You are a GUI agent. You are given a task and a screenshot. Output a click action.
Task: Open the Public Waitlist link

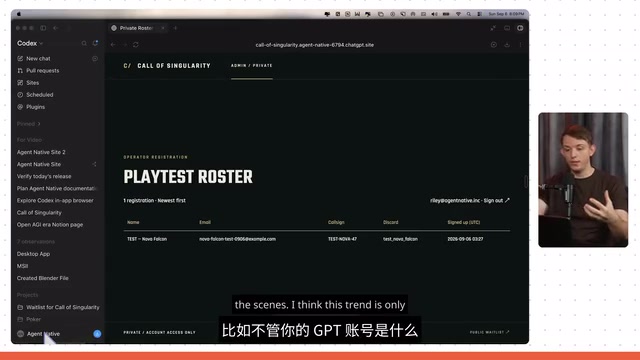click(489, 332)
